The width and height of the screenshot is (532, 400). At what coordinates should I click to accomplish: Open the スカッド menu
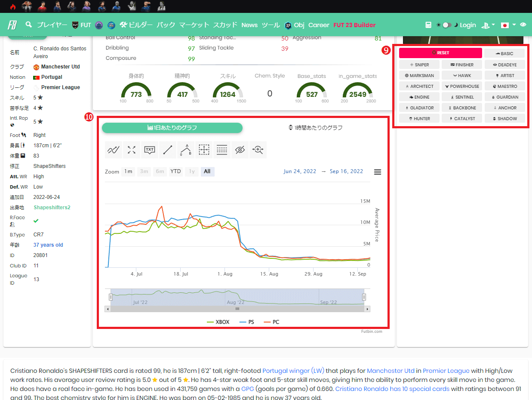[225, 25]
